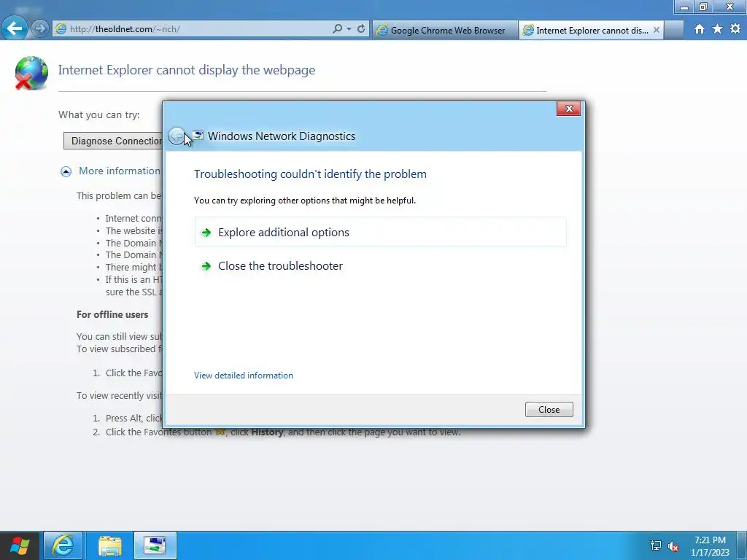Click the Close button in diagnostics dialog

pyautogui.click(x=549, y=410)
